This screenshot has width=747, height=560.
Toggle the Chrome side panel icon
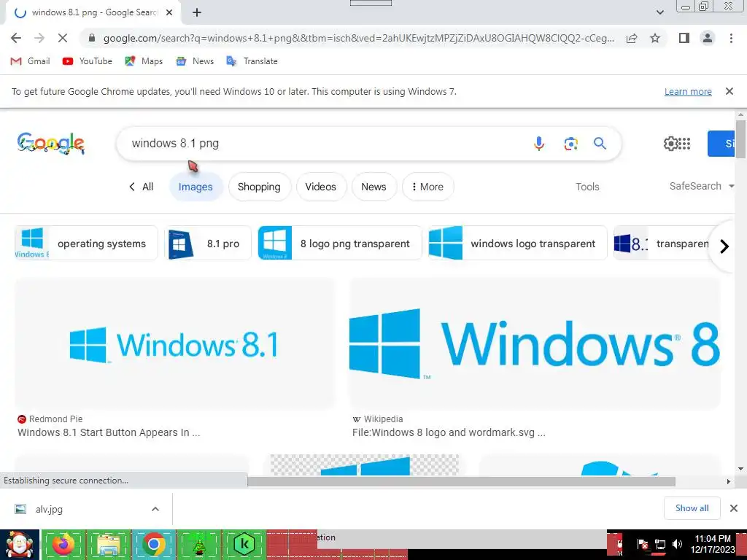pos(684,38)
